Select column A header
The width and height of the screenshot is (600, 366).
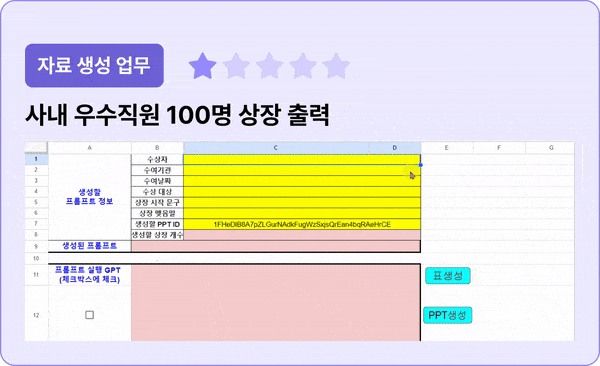[x=90, y=148]
